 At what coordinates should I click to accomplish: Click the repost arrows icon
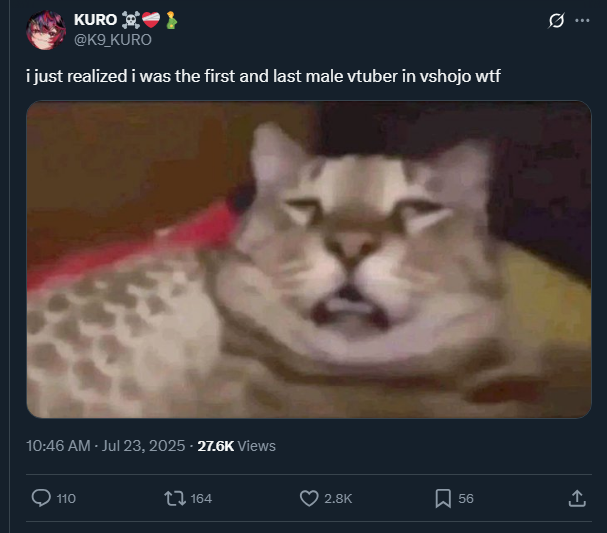pos(175,498)
